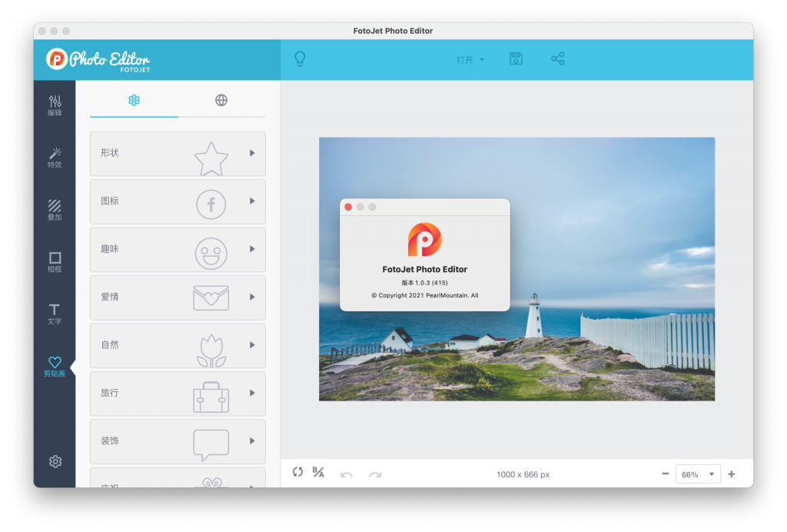Open the 特效 (Effects) sidebar panel
The width and height of the screenshot is (787, 532).
(55, 158)
